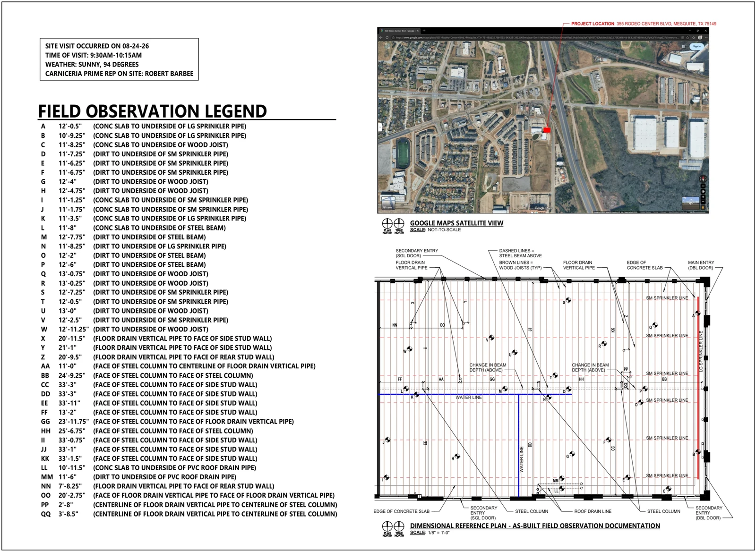
Task: Click the PROJECT LOCATION address text
Action: tap(644, 24)
